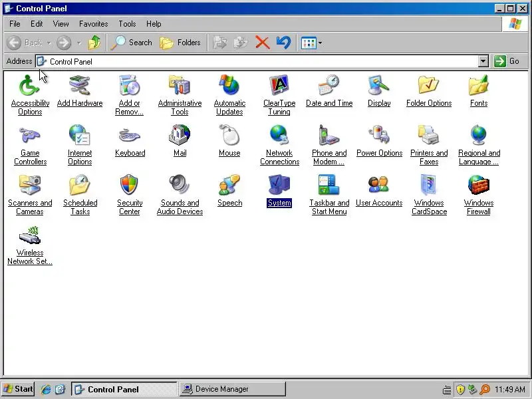Viewport: 532px width, 399px height.
Task: Click Show Desktop Quick Launch icon
Action: coord(60,389)
